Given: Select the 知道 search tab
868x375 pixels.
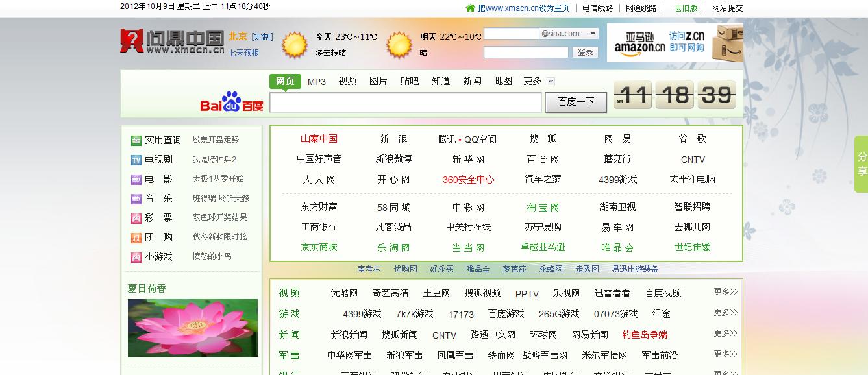Looking at the screenshot, I should click(441, 81).
